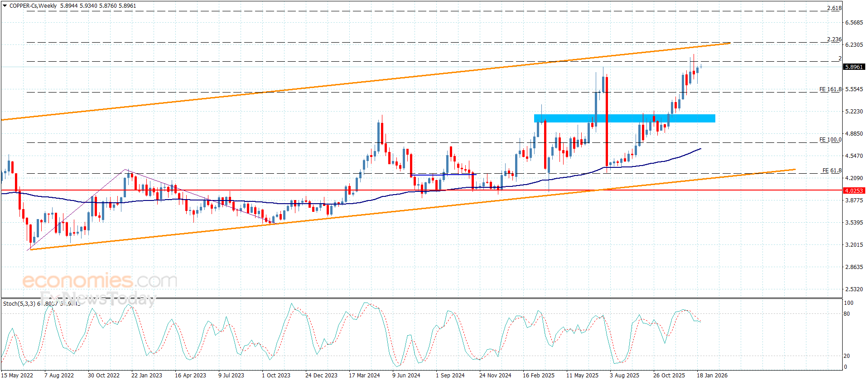Viewport: 868px width, 381px height.
Task: Click the 26 Oct 2025 date label
Action: (669, 375)
